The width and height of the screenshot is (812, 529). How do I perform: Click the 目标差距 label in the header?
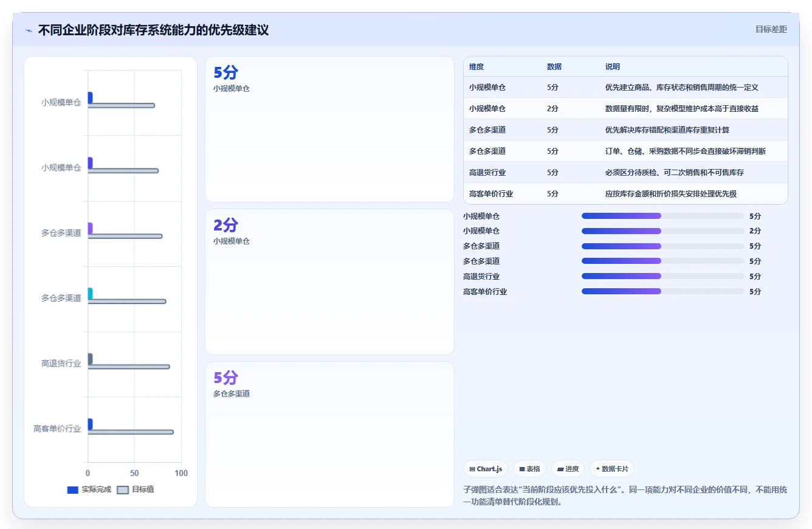771,29
